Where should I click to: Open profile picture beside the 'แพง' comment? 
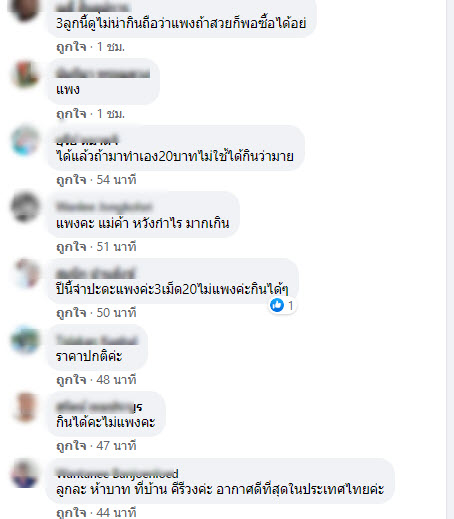click(25, 74)
